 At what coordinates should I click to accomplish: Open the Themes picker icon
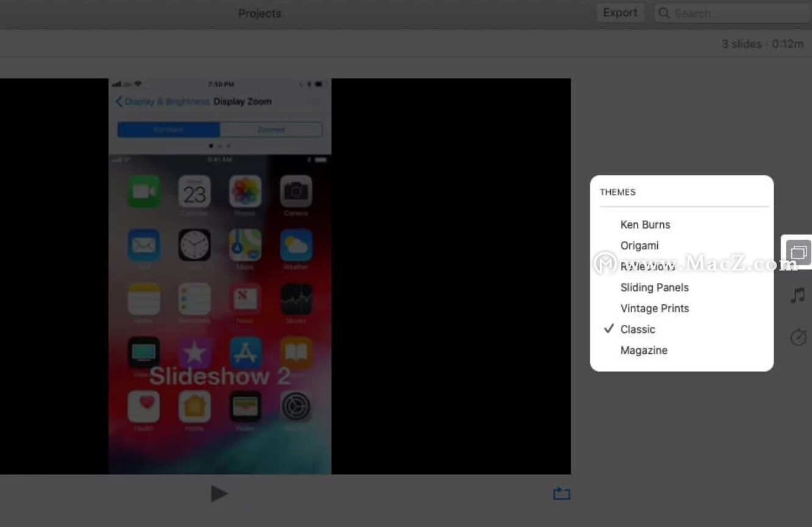[x=797, y=251]
